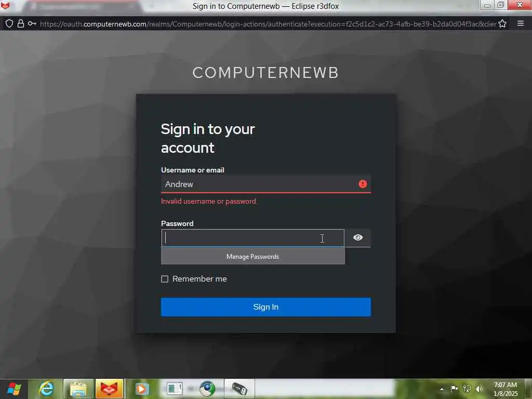Viewport: 532px width, 399px height.
Task: Click the red error icon in username field
Action: (x=362, y=184)
